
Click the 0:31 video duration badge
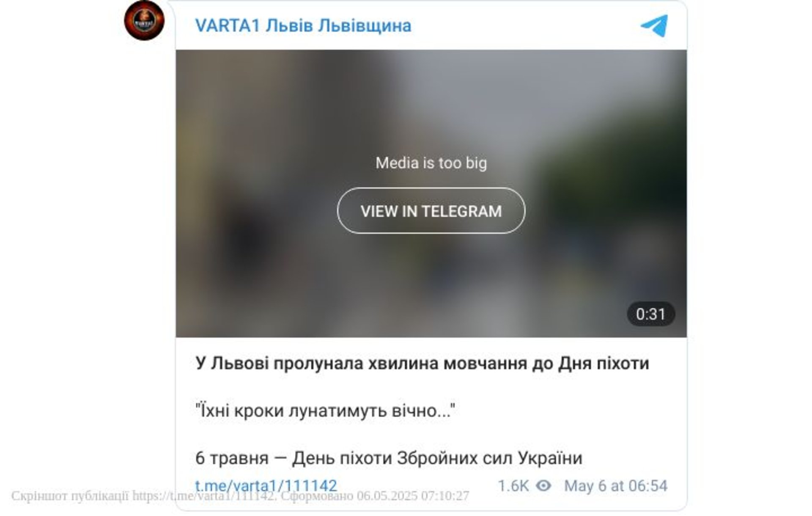[650, 314]
